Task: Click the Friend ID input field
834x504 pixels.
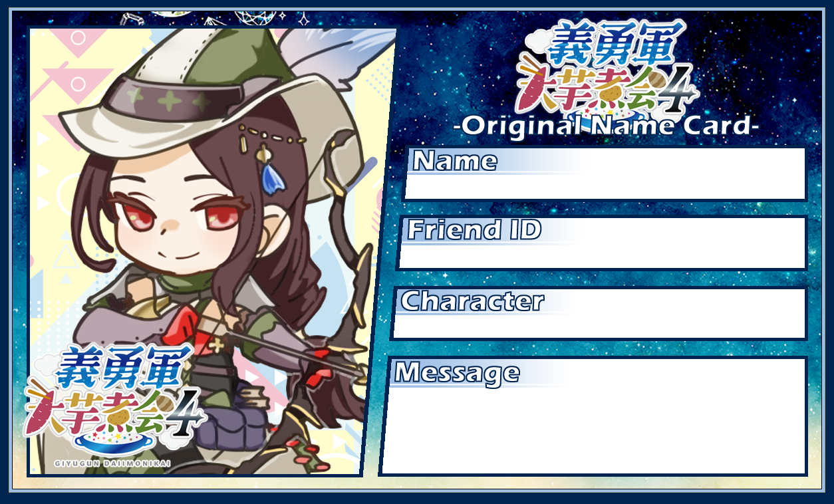Action: coord(602,243)
